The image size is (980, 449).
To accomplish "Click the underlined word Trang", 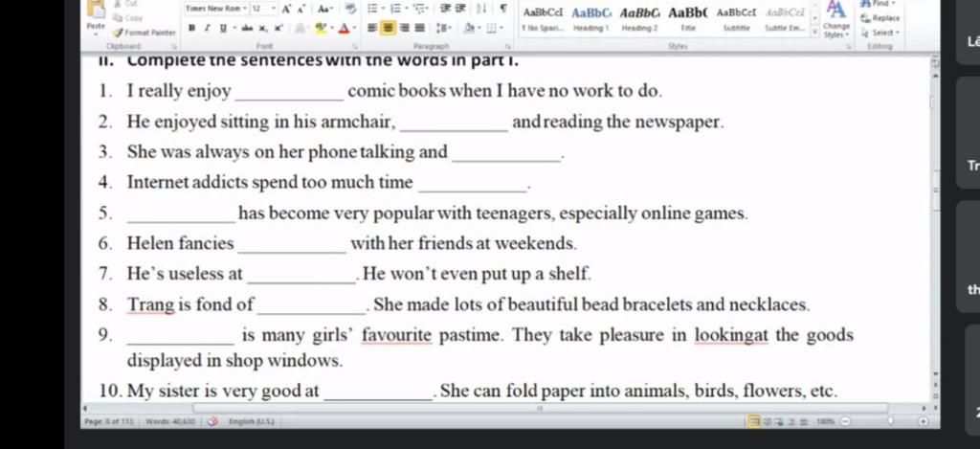I will 150,304.
